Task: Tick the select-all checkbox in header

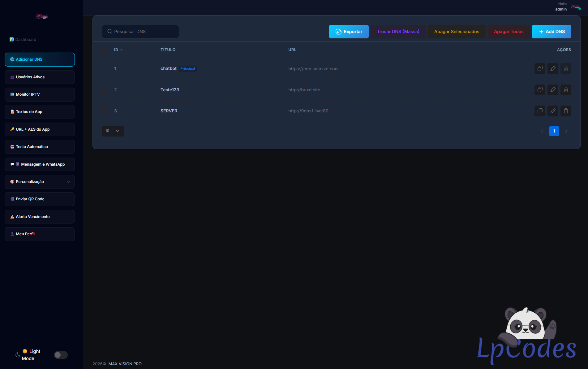Action: pyautogui.click(x=105, y=50)
